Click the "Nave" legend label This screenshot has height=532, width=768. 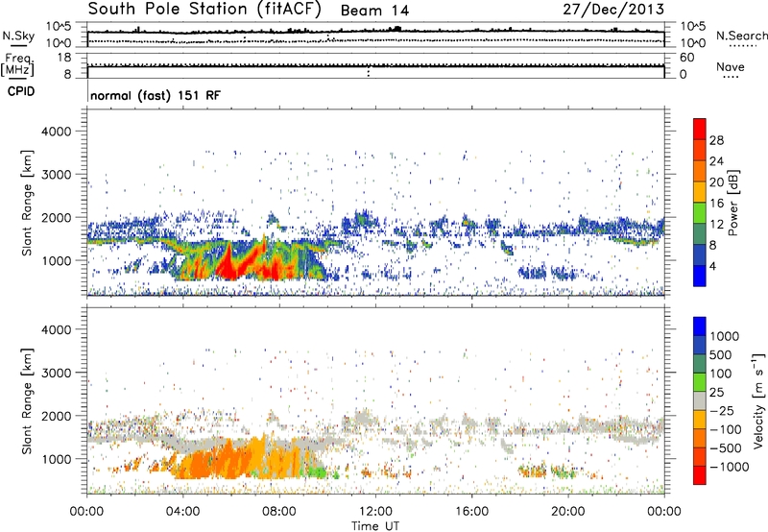pos(731,66)
